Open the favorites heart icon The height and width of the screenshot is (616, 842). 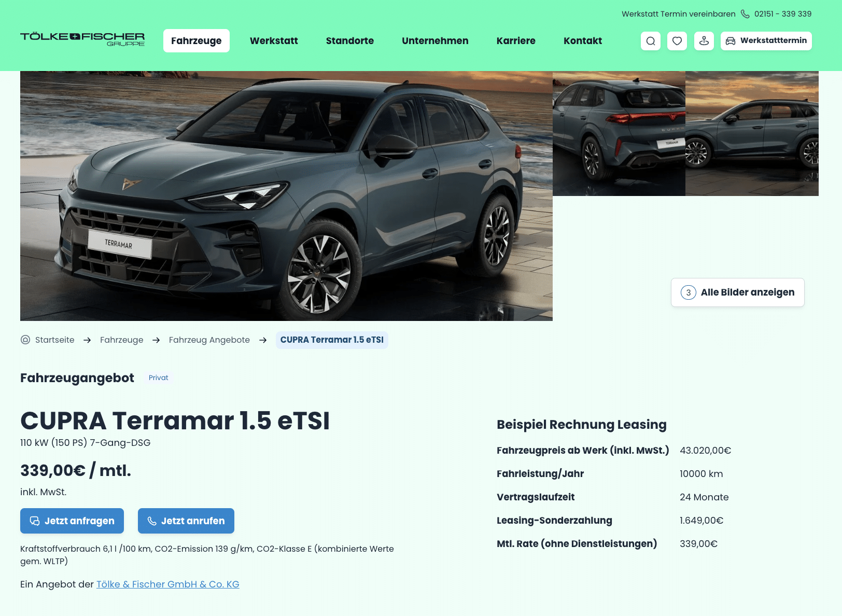tap(677, 41)
